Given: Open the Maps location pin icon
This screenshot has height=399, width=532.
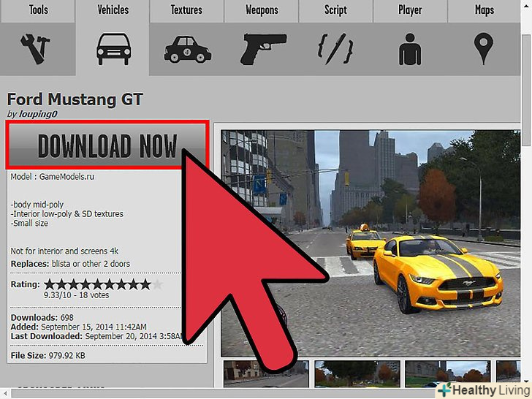Looking at the screenshot, I should tap(484, 48).
